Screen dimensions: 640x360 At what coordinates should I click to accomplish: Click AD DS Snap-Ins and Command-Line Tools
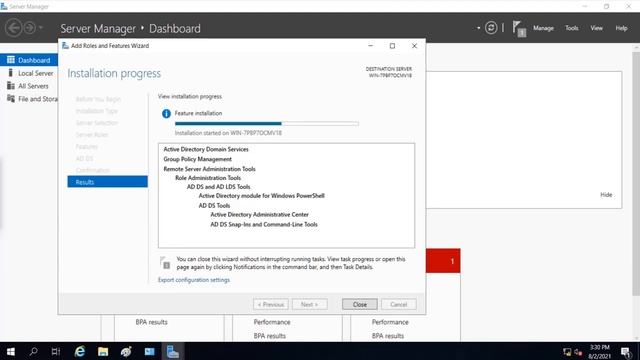[264, 224]
